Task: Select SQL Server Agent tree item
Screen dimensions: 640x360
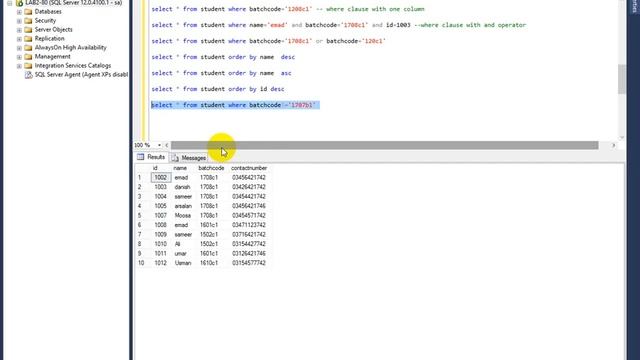Action: point(81,75)
